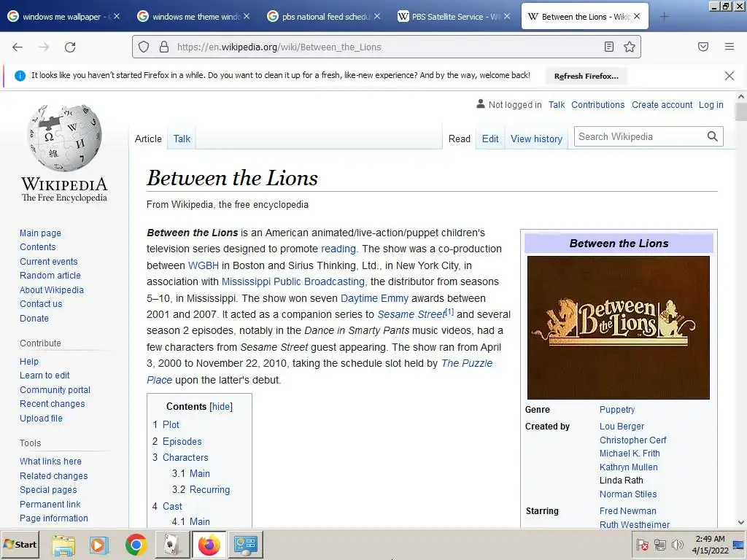The width and height of the screenshot is (747, 560).
Task: Hide the Contents box via [hide]
Action: pos(221,406)
